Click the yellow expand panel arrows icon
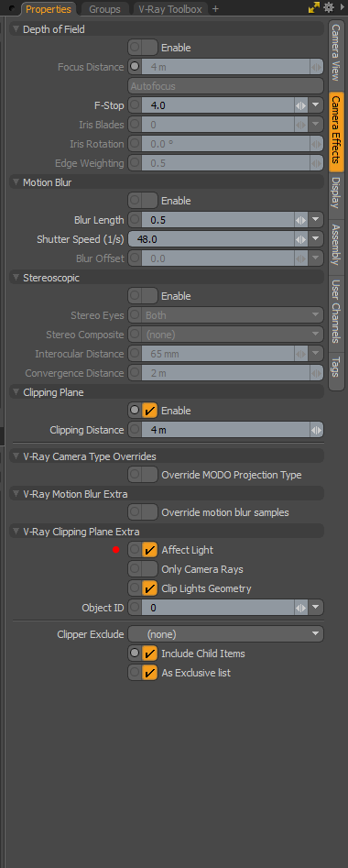 tap(314, 7)
